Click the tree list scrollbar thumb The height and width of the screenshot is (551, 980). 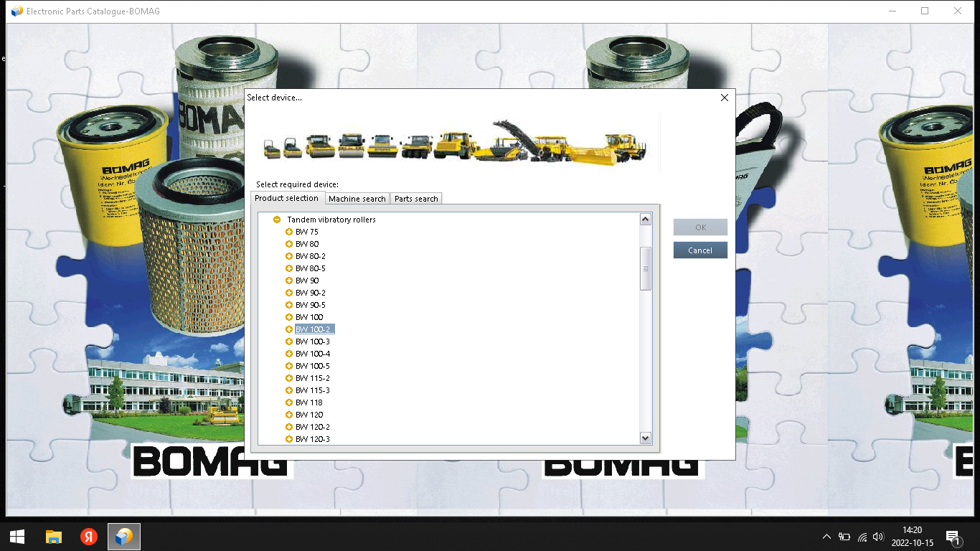(x=645, y=268)
